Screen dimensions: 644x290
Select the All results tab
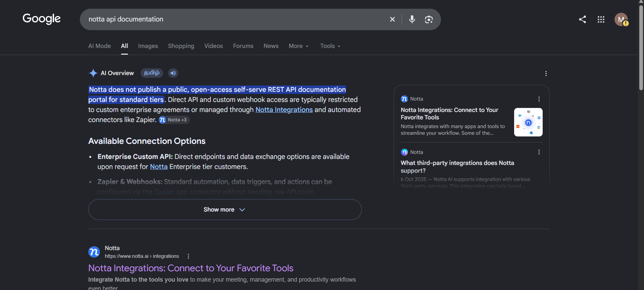click(x=125, y=46)
